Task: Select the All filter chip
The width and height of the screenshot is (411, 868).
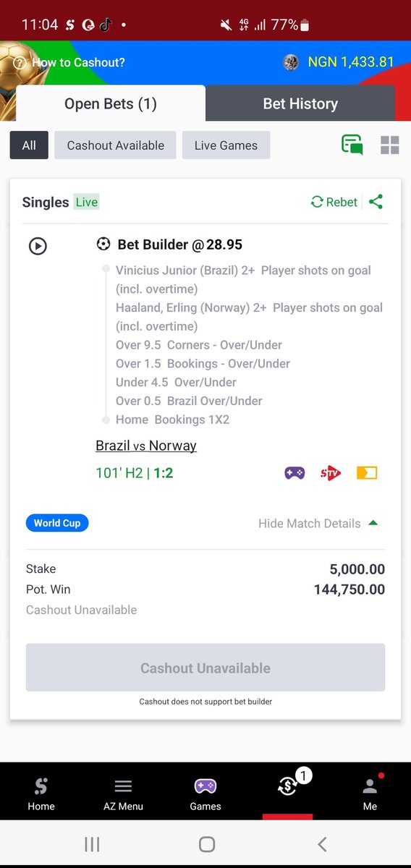Action: click(x=29, y=145)
